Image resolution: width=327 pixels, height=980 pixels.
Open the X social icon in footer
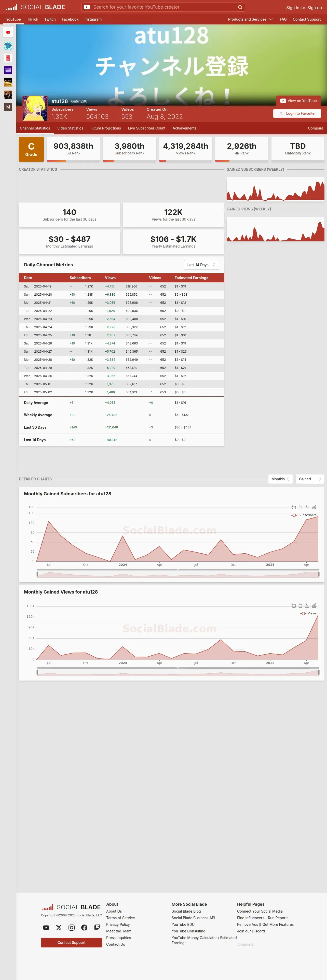(x=59, y=928)
